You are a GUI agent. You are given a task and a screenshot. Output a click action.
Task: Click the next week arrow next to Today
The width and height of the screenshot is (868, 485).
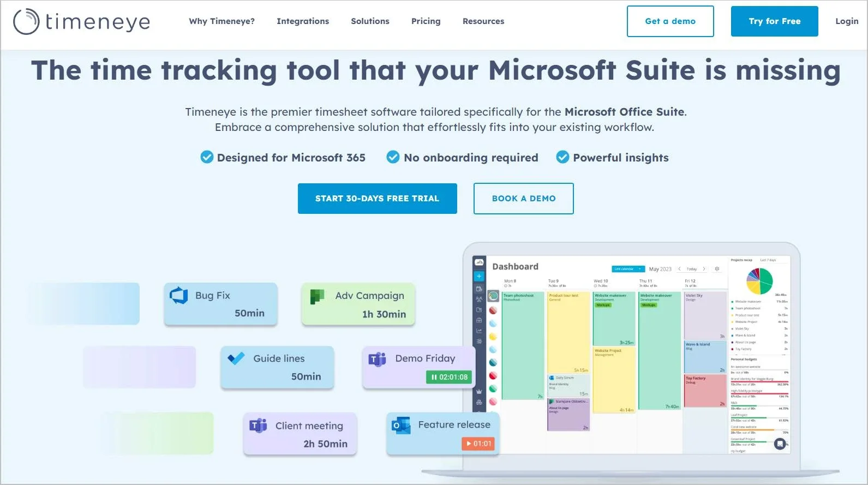pyautogui.click(x=704, y=268)
